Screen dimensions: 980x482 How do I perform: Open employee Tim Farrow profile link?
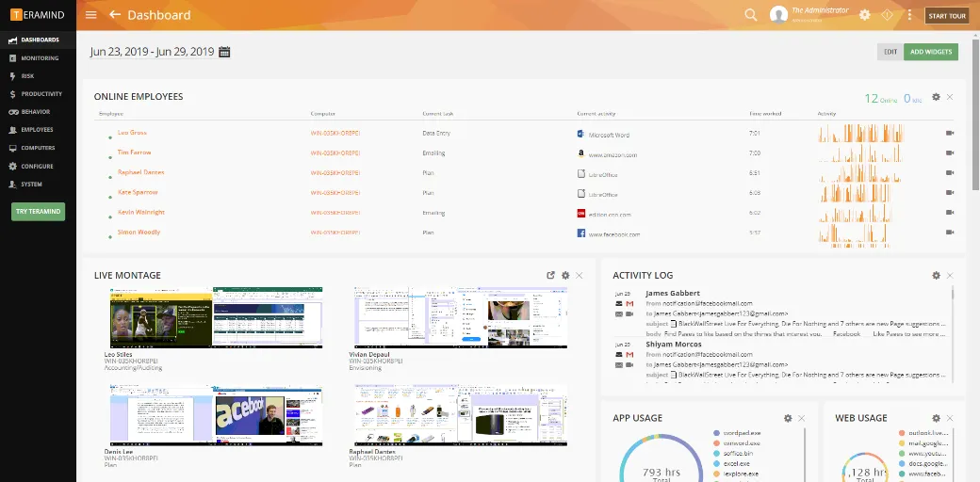[x=135, y=153]
